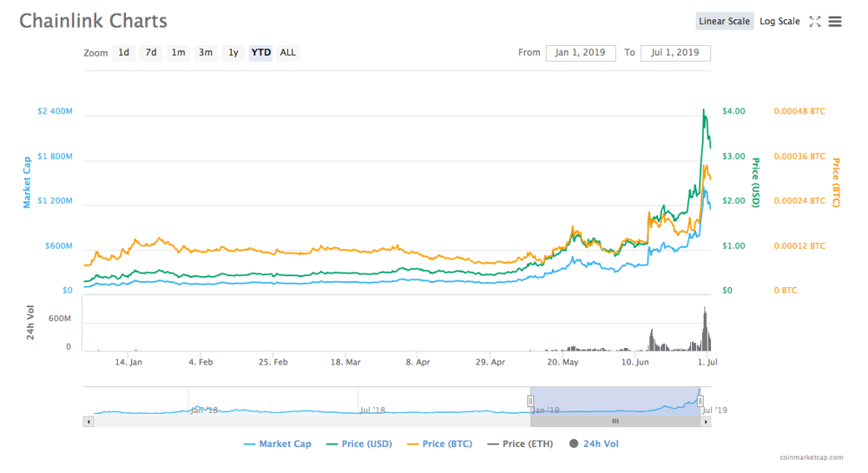Viewport: 868px width, 473px height.
Task: Set zoom to 3m
Action: 206,53
